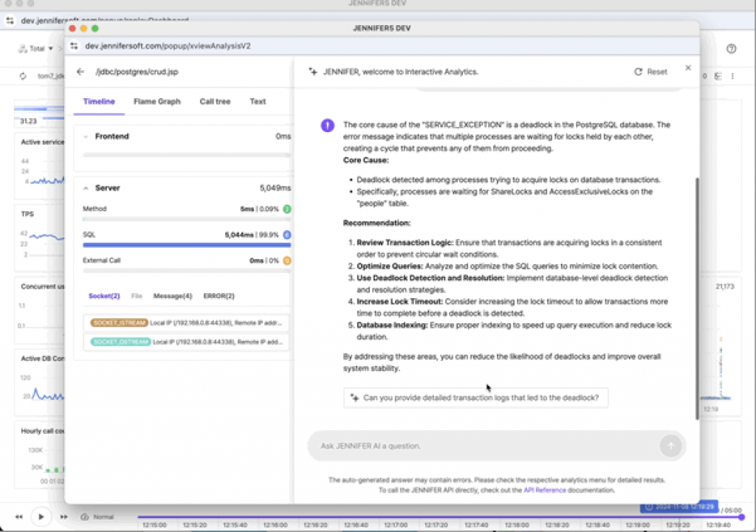The width and height of the screenshot is (756, 532).
Task: Switch to the Flame Graph tab
Action: [157, 102]
